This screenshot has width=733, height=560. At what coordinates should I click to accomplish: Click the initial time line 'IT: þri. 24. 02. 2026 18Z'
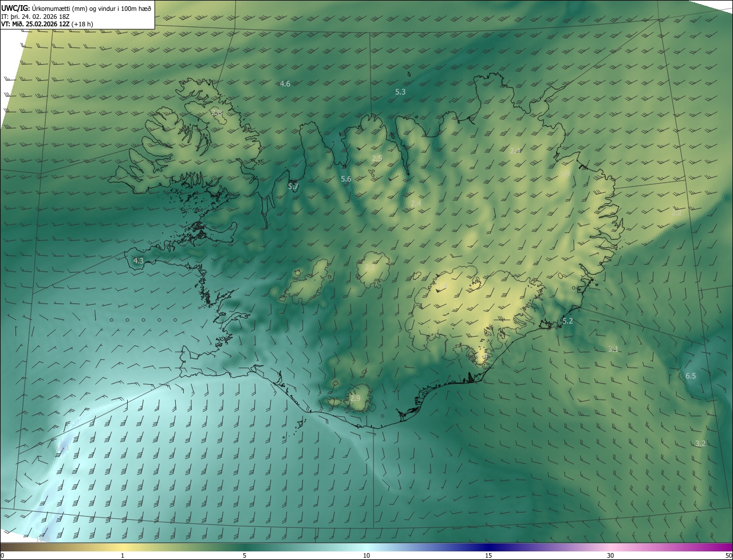tap(36, 17)
